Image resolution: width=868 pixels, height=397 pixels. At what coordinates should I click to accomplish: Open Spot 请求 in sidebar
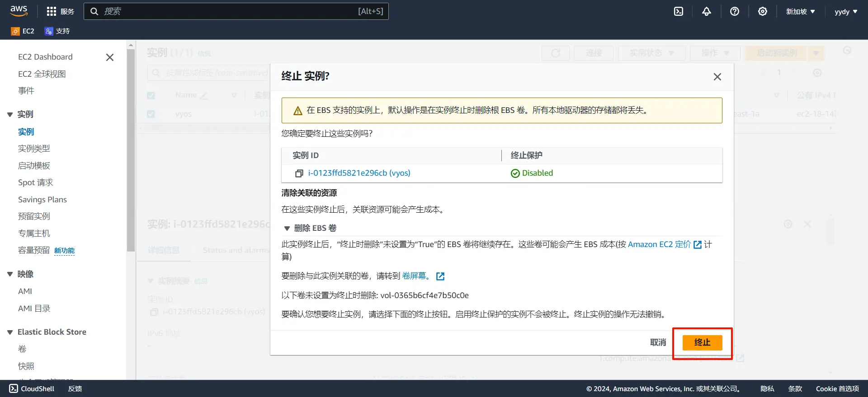coord(36,182)
